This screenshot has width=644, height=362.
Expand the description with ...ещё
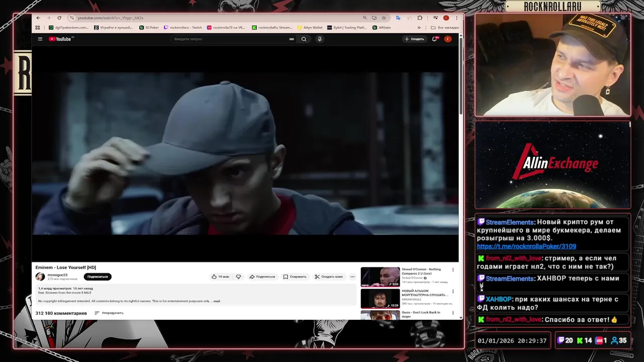tap(215, 301)
